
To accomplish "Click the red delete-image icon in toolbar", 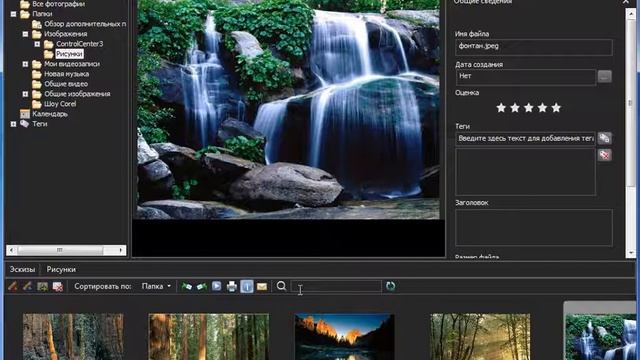I will 58,287.
